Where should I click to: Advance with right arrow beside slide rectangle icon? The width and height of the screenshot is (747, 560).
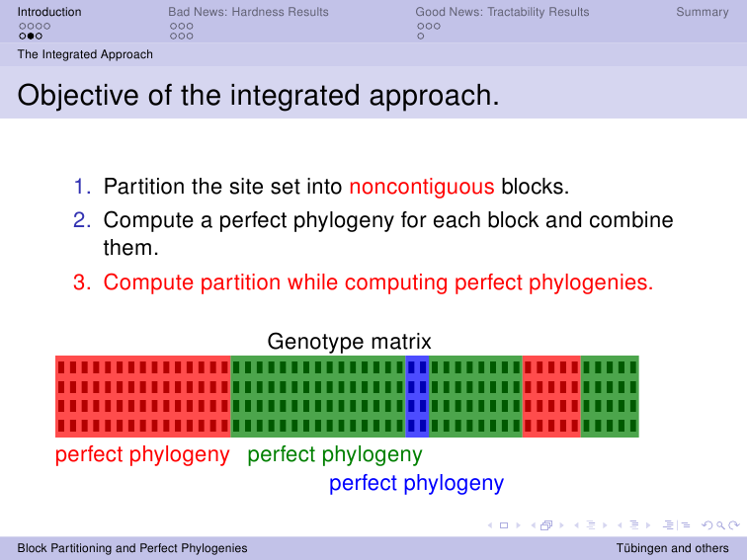point(519,525)
